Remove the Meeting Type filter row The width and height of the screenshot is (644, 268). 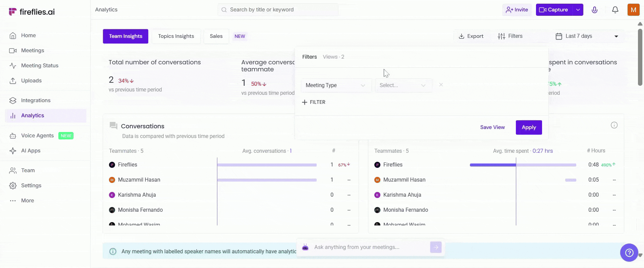coord(441,85)
